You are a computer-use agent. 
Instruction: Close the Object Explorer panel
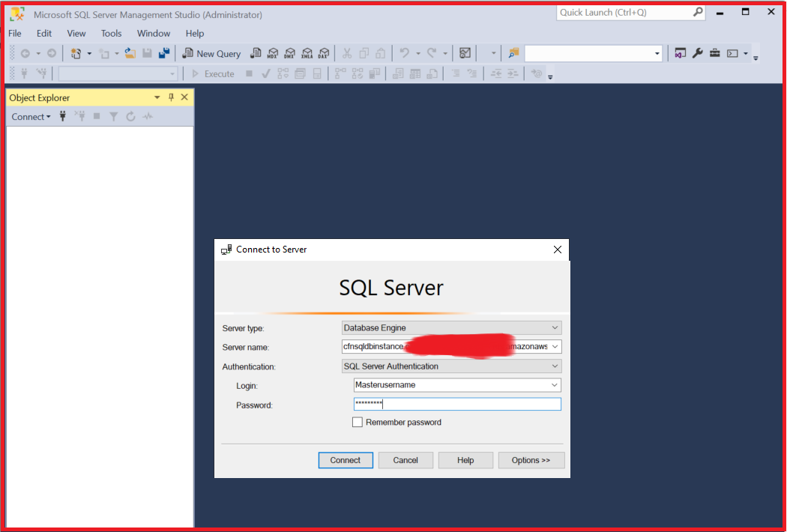(x=184, y=97)
